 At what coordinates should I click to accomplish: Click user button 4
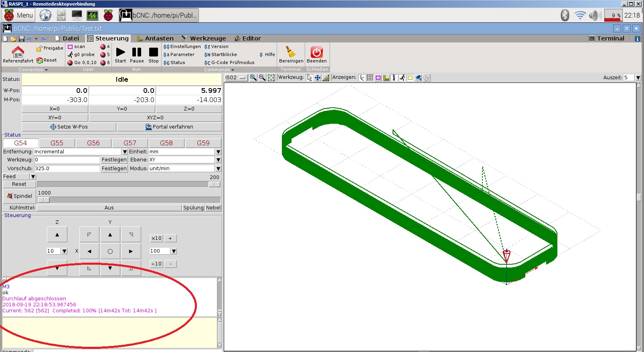tap(105, 46)
